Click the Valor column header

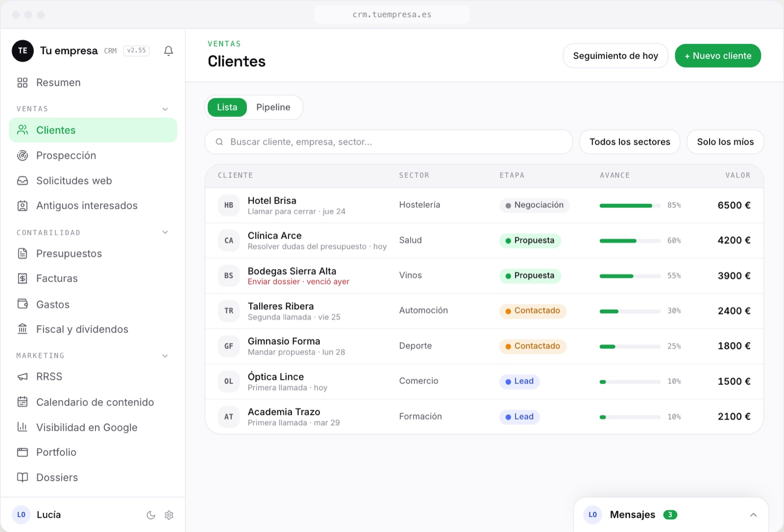[x=738, y=175]
